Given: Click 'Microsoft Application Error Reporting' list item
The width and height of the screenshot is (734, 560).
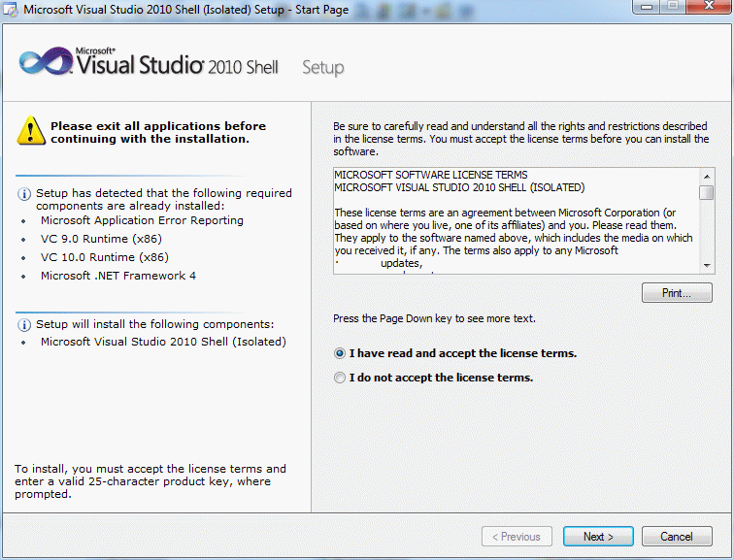Looking at the screenshot, I should [x=142, y=220].
